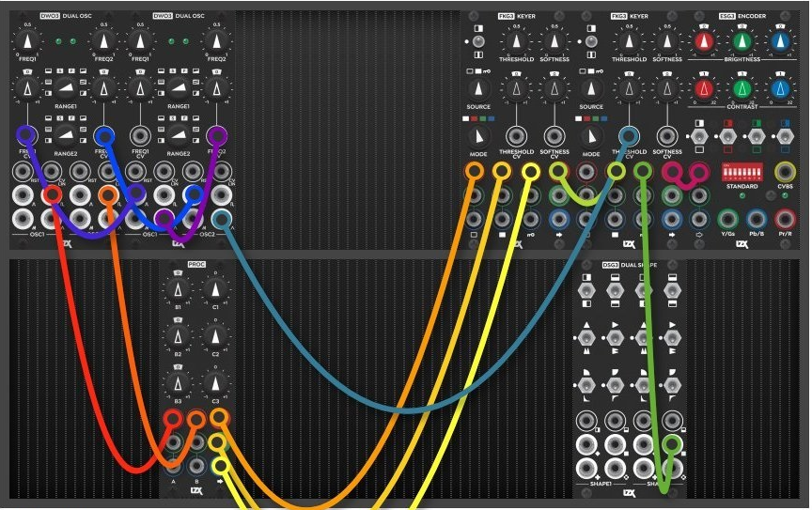Select RANGE1 selector on the right Dual Osc

[x=179, y=88]
